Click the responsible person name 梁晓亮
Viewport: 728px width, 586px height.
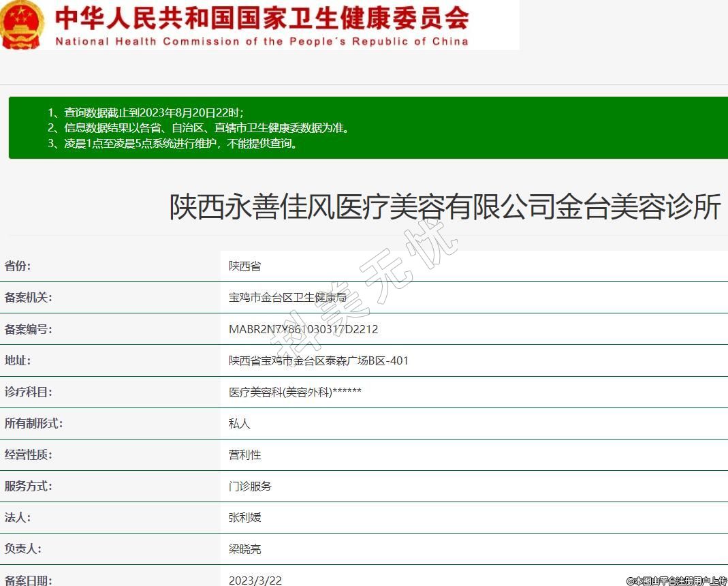coord(244,549)
